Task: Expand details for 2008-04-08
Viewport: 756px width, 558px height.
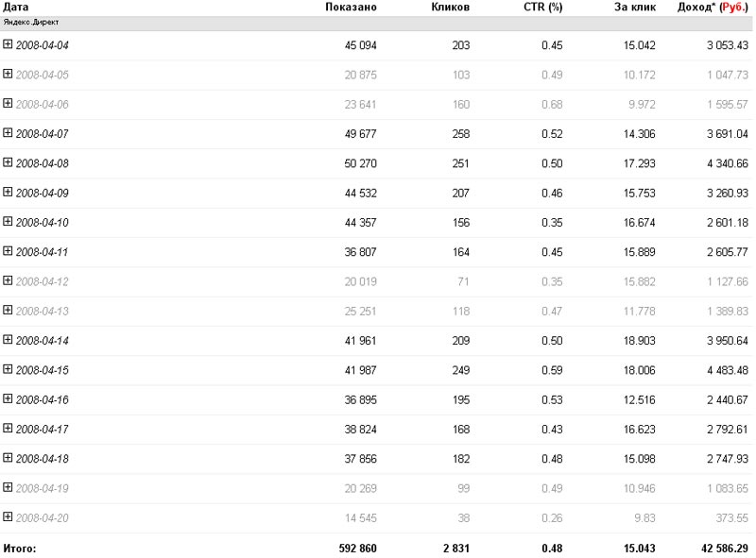Action: pos(8,162)
